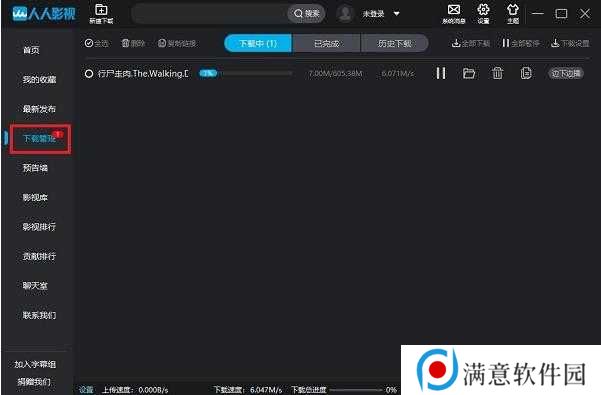
Task: Click the 6.071M/s speed value in the download row
Action: 398,73
